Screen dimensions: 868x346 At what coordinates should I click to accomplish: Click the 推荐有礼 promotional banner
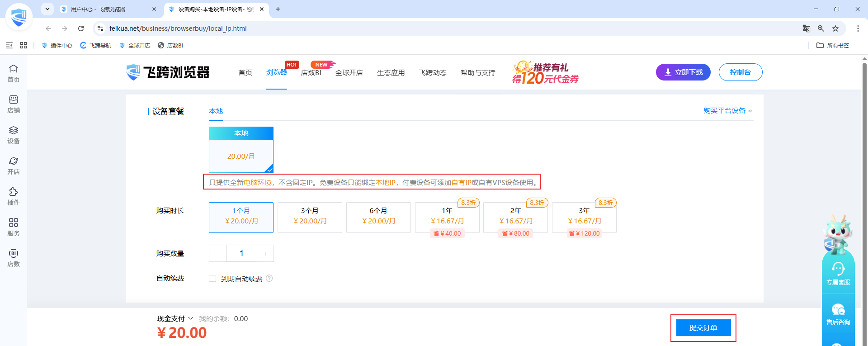(545, 72)
